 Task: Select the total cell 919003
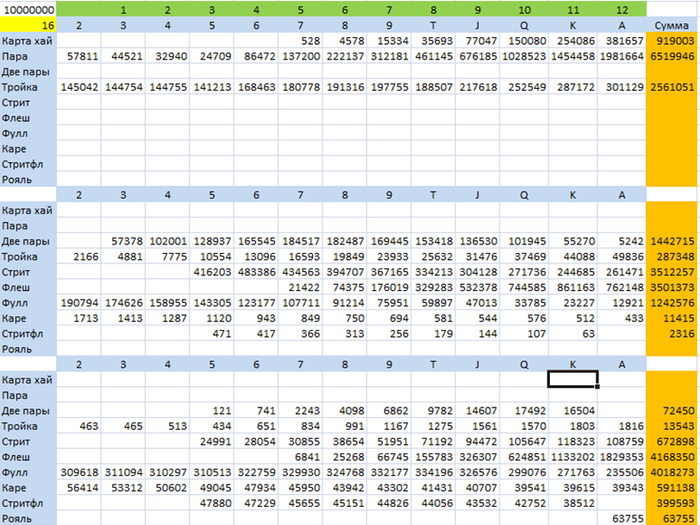[671, 41]
